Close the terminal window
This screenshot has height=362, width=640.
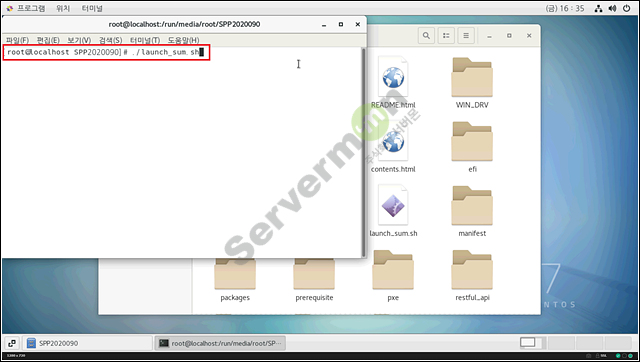358,24
